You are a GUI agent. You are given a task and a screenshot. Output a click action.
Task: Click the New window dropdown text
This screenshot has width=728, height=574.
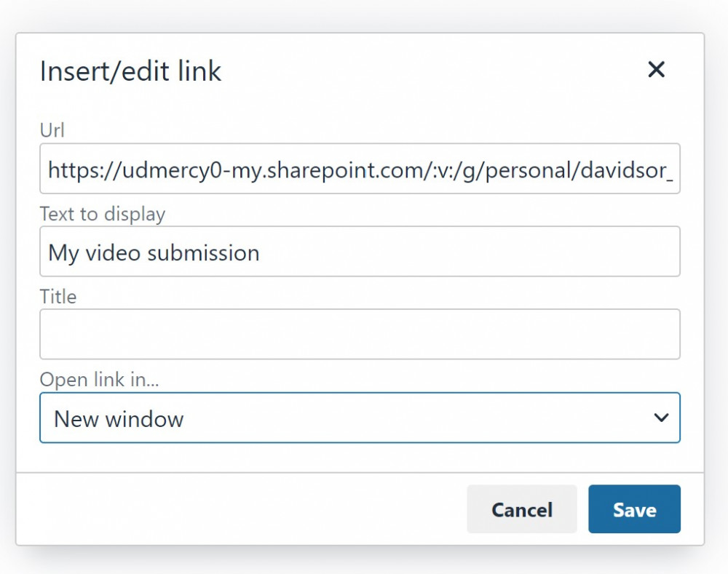(x=116, y=418)
